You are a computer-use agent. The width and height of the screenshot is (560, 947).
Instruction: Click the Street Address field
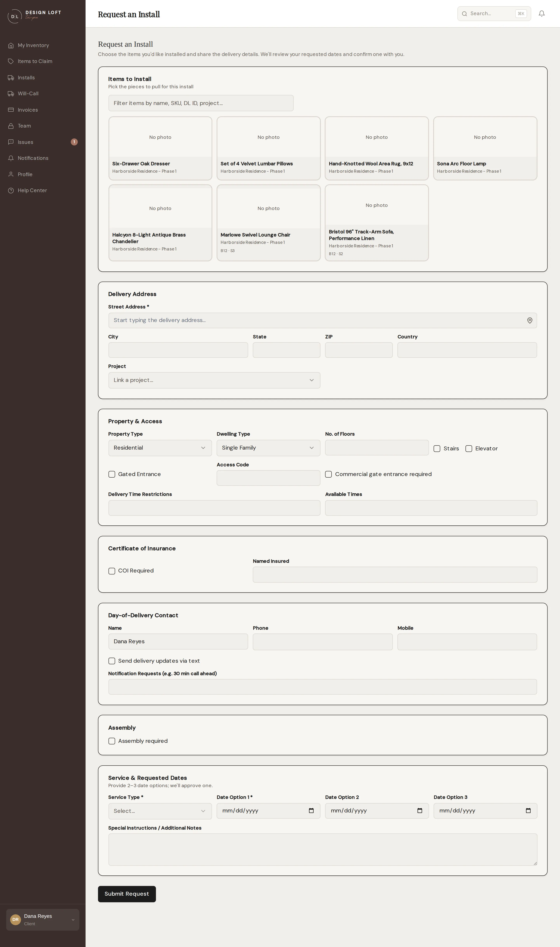(323, 320)
